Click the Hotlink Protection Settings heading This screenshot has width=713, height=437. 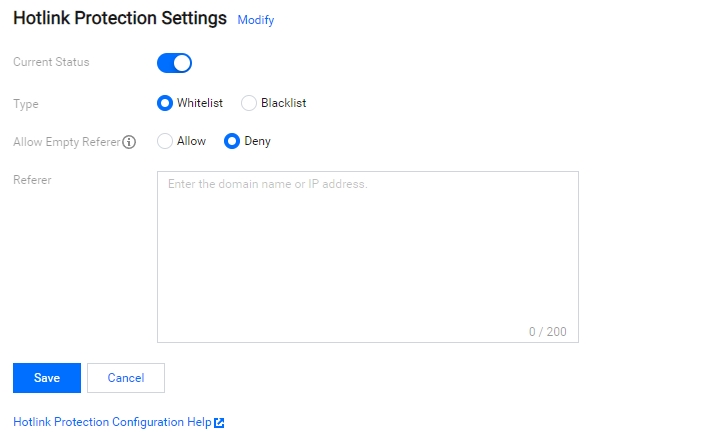point(120,18)
